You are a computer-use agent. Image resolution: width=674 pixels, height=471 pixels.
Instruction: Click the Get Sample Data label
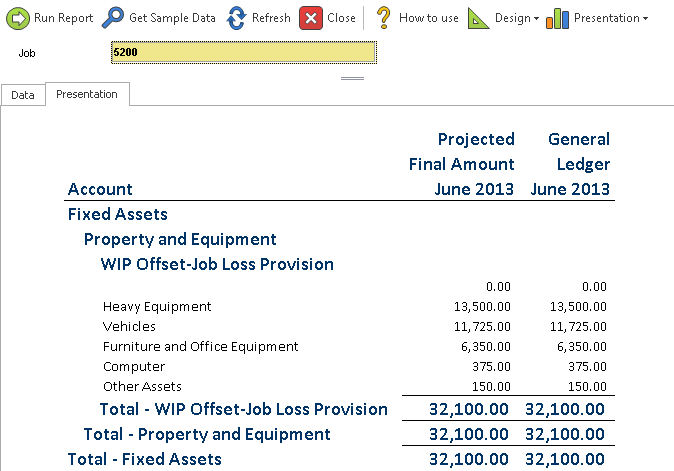point(172,18)
